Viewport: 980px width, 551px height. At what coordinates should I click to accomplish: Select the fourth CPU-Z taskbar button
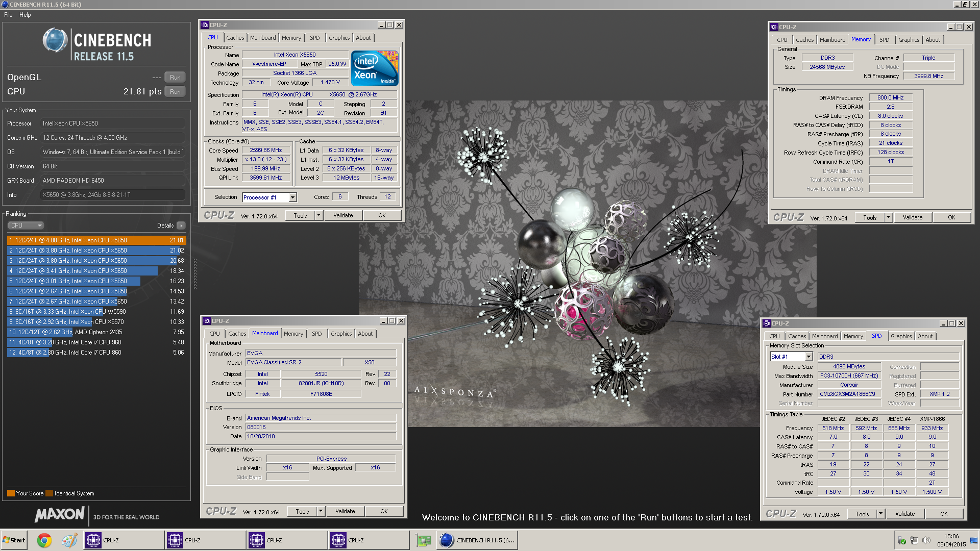click(x=369, y=540)
